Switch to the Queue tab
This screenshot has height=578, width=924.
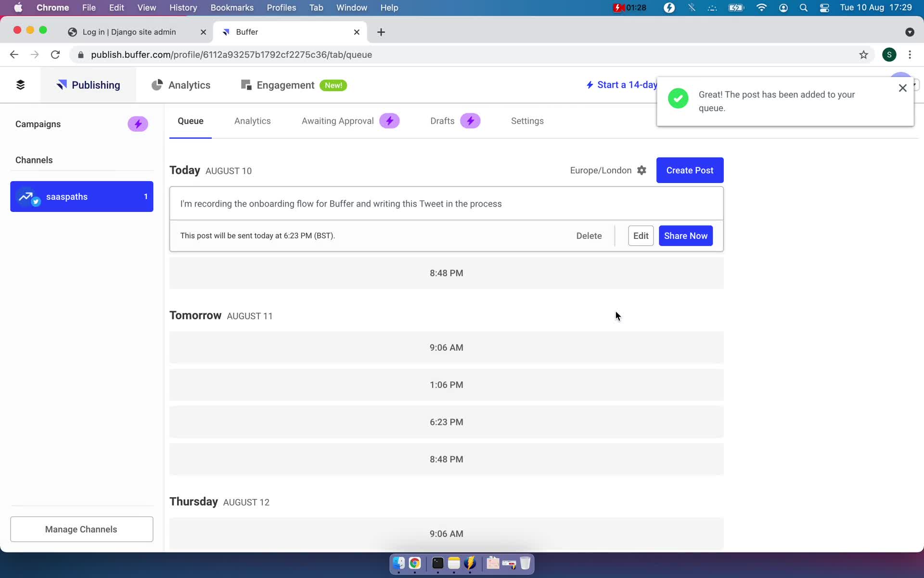(191, 121)
